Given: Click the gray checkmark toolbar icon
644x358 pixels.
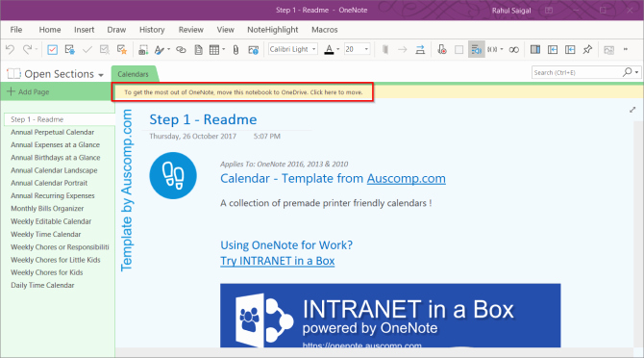Looking at the screenshot, I should coord(87,50).
